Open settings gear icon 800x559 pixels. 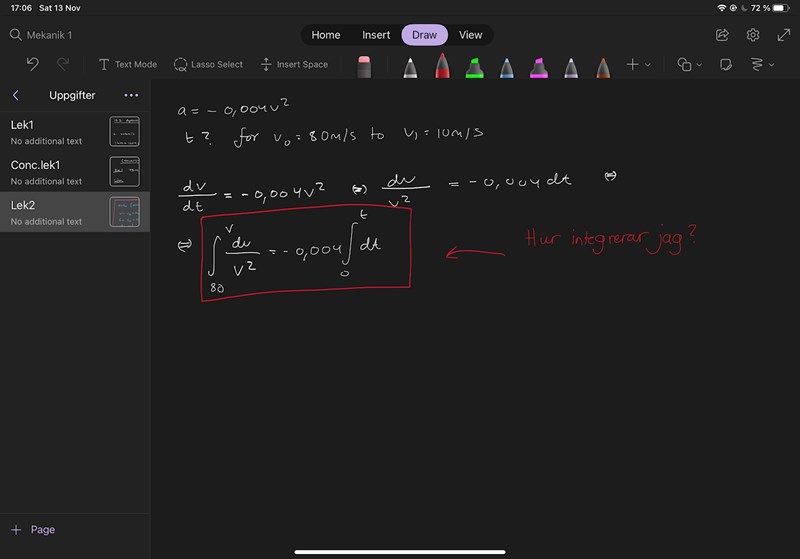coord(753,35)
